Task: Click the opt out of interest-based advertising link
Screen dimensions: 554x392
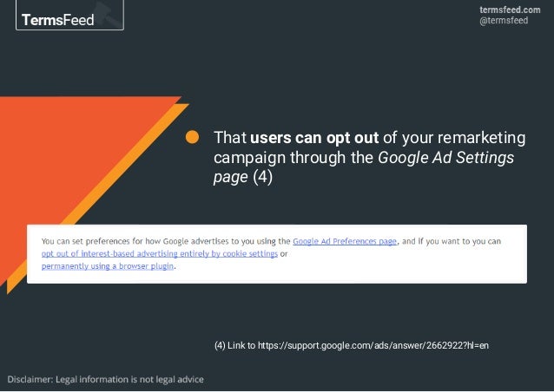Action: point(159,254)
